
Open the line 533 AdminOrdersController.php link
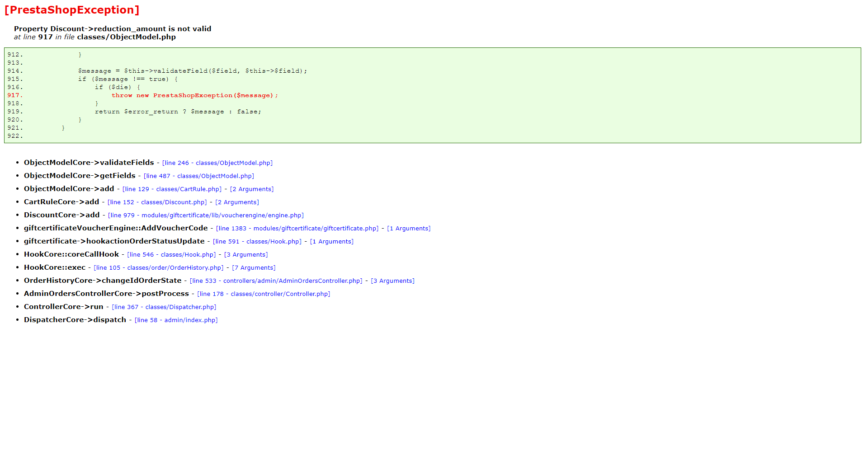tap(276, 281)
